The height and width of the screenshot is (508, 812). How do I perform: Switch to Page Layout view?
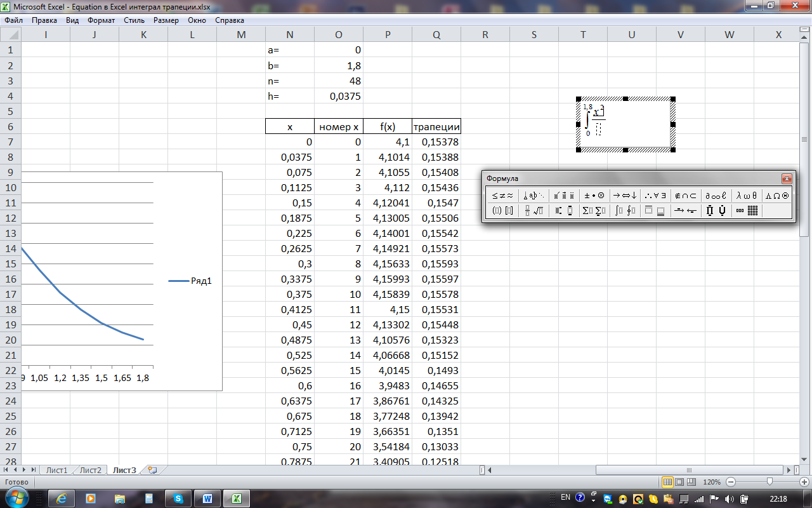point(679,482)
